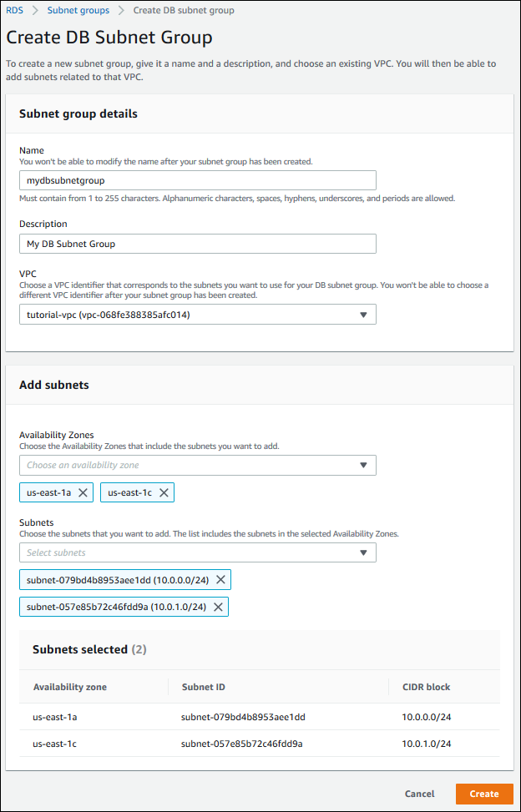Navigate to Subnet groups breadcrumb
This screenshot has height=812, width=521.
point(78,10)
